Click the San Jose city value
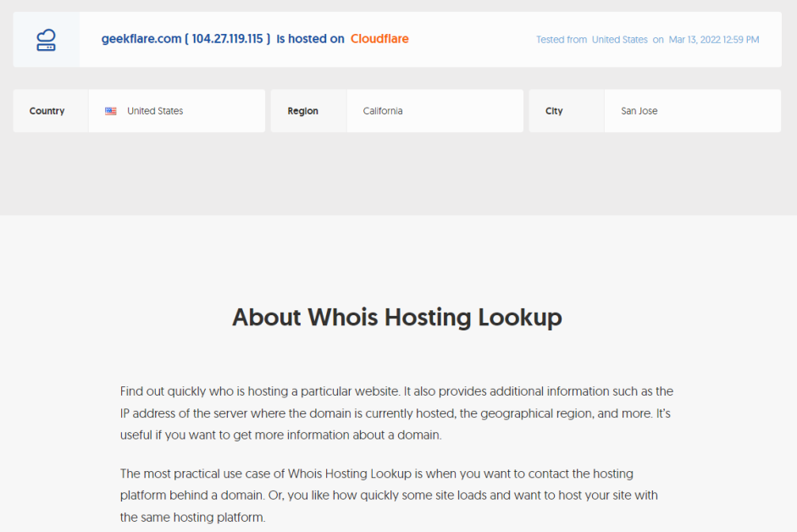Screen dimensions: 797x532 point(639,111)
